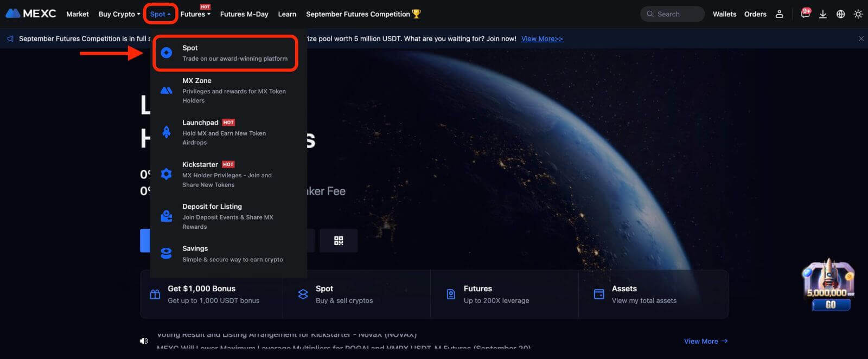Image resolution: width=868 pixels, height=359 pixels.
Task: Click the announcement megaphone icon in banner
Action: point(10,39)
